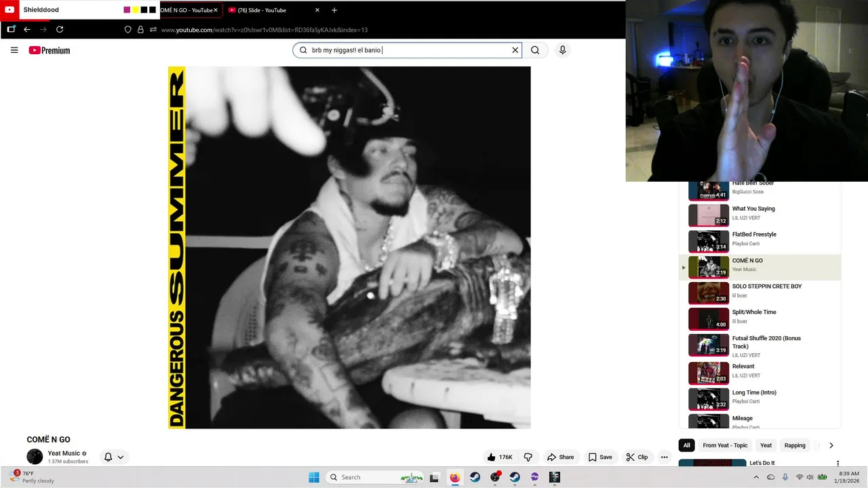
Task: Clip the video with scissors button
Action: 637,457
